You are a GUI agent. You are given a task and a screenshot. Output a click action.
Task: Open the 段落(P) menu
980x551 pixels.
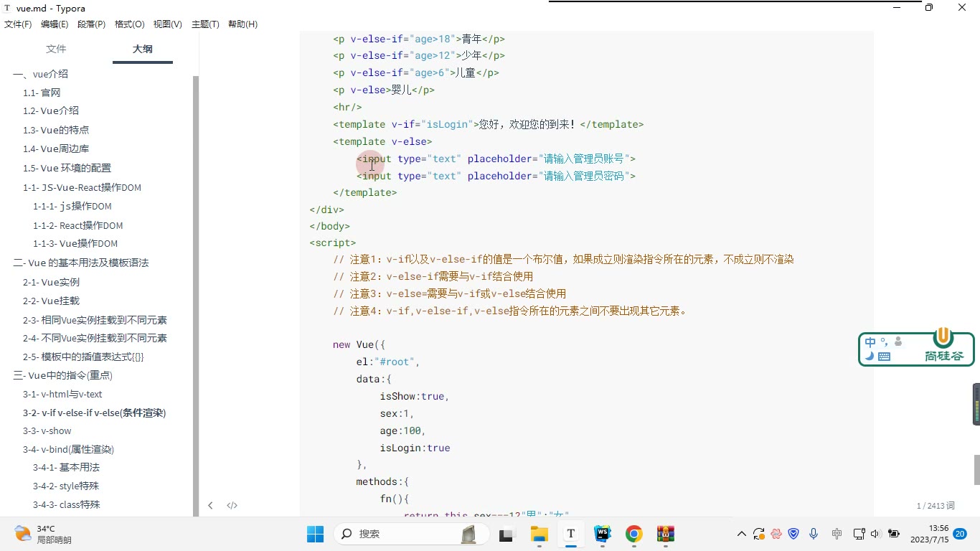click(91, 24)
